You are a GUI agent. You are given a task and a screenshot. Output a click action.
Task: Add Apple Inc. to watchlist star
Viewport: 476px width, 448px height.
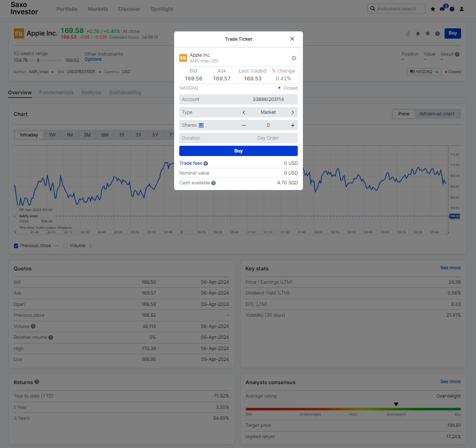coord(428,33)
